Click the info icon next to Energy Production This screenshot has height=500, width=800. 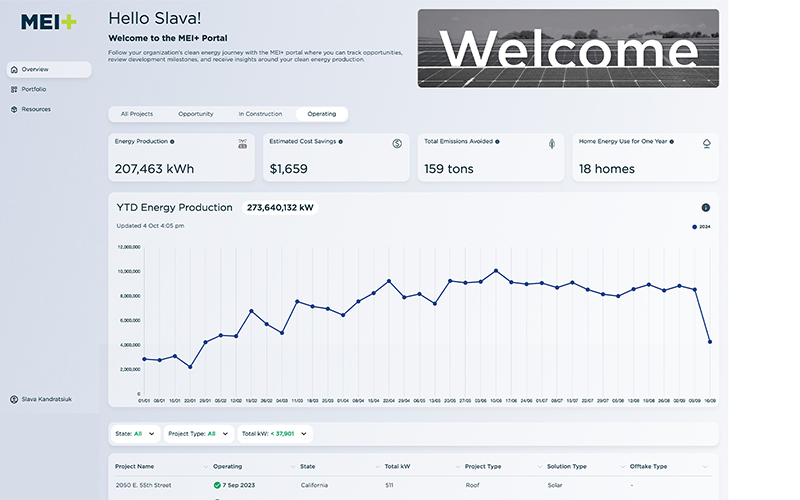coord(172,142)
